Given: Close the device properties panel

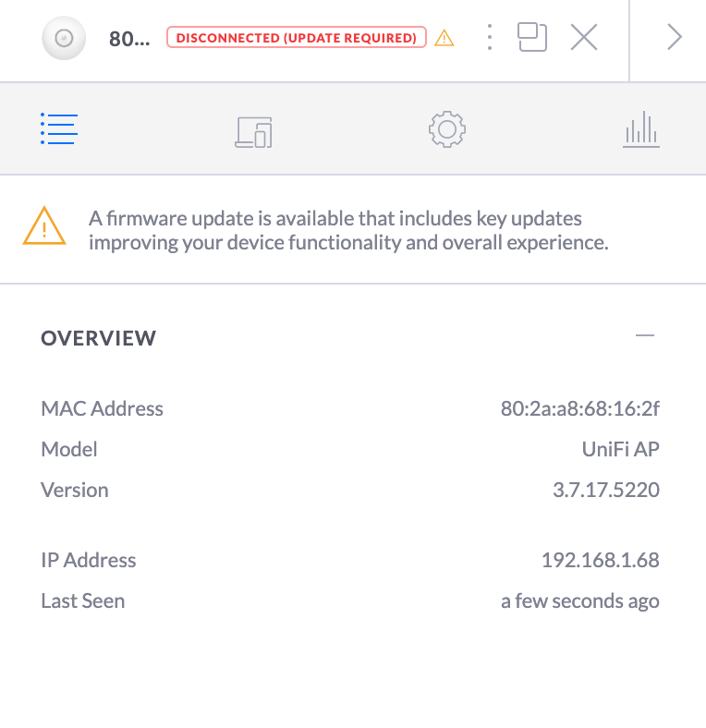Looking at the screenshot, I should (x=584, y=38).
